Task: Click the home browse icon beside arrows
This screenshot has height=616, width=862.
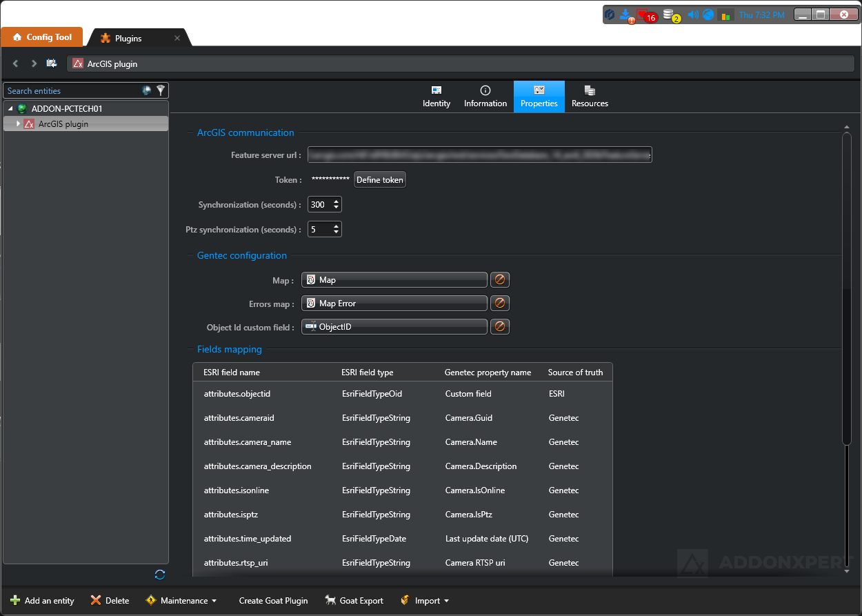Action: click(x=52, y=63)
